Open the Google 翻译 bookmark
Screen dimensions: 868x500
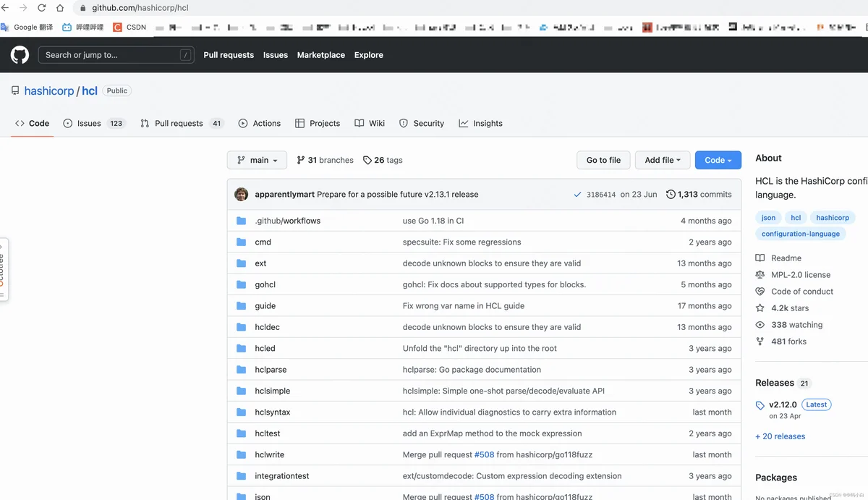(x=27, y=27)
